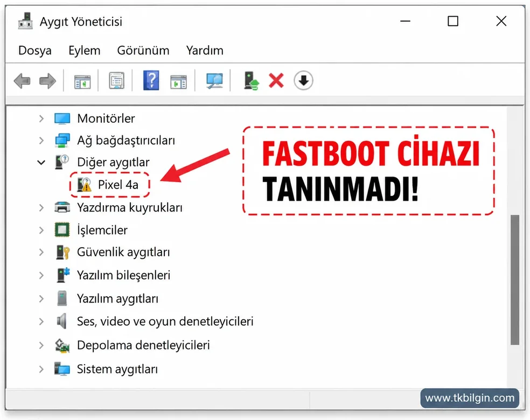Click the Güvenlik aygıtları key icon
530x420 pixels.
coord(63,253)
